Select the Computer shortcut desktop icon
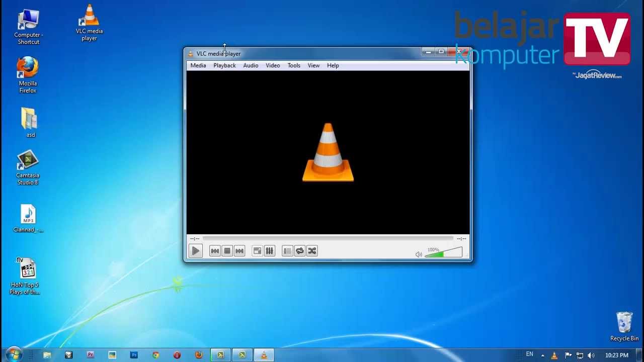Image resolution: width=644 pixels, height=362 pixels. [28, 27]
